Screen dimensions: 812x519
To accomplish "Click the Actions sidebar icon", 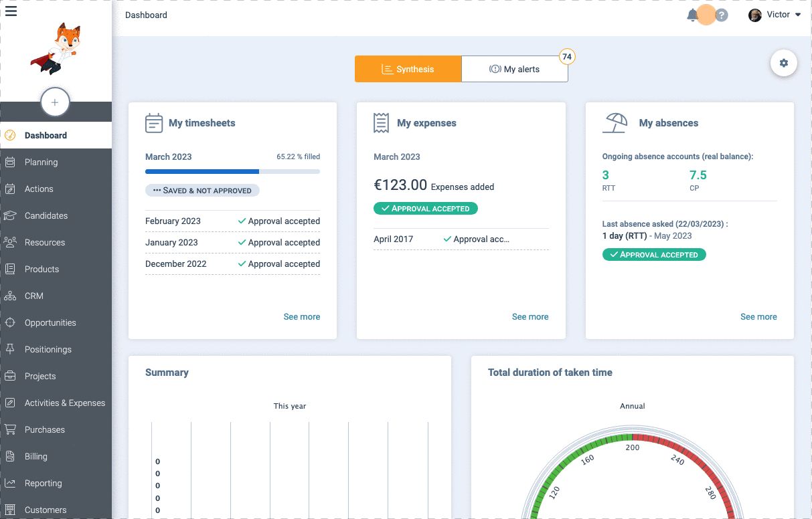I will point(10,189).
